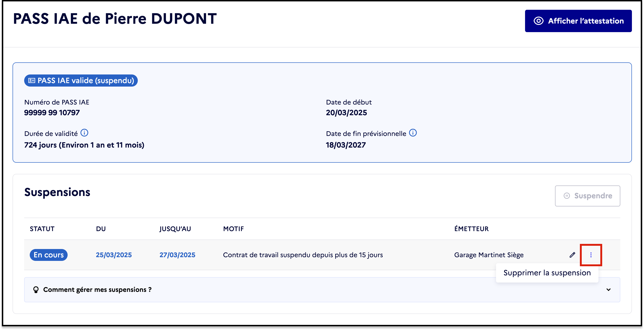Click the pause icon in Suspendre button
The image size is (644, 330).
[x=567, y=196]
